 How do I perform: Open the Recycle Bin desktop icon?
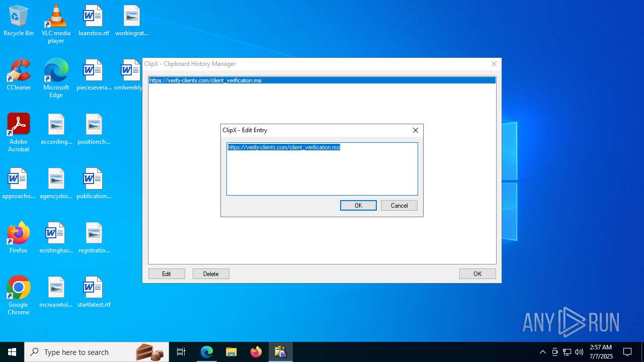tap(19, 21)
